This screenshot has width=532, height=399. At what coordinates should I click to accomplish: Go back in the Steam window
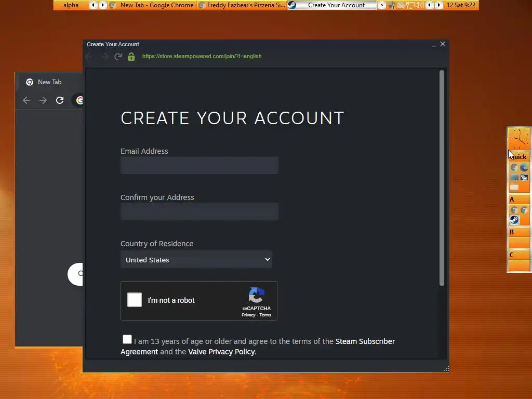pos(89,57)
